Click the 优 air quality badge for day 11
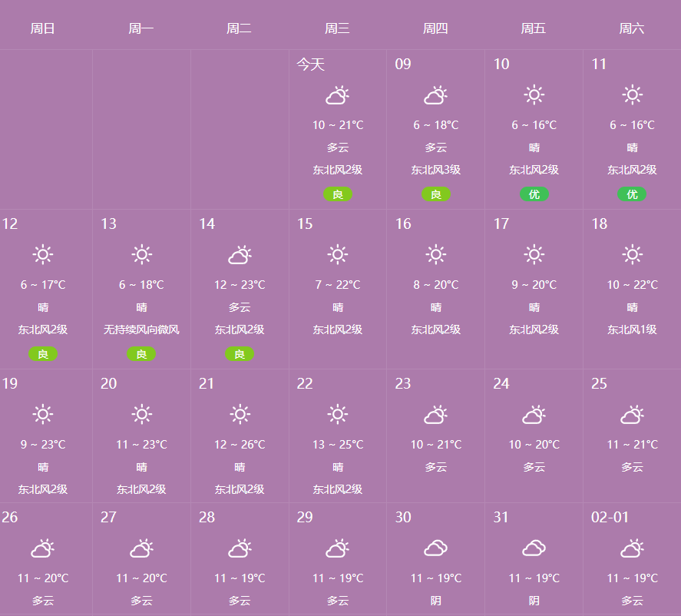 click(633, 194)
